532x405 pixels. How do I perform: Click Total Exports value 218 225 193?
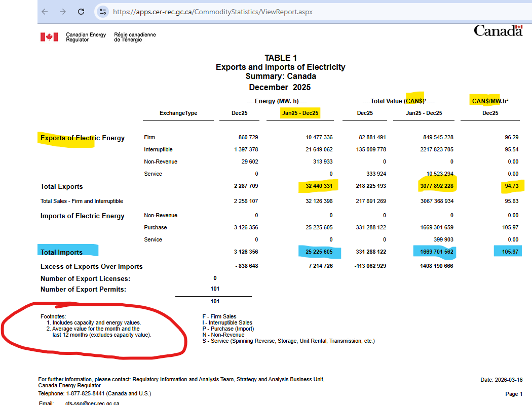371,186
